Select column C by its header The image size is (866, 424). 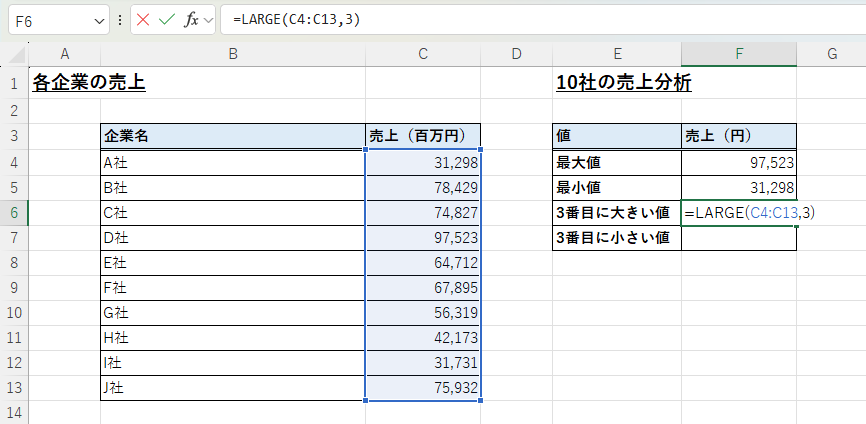tap(423, 54)
